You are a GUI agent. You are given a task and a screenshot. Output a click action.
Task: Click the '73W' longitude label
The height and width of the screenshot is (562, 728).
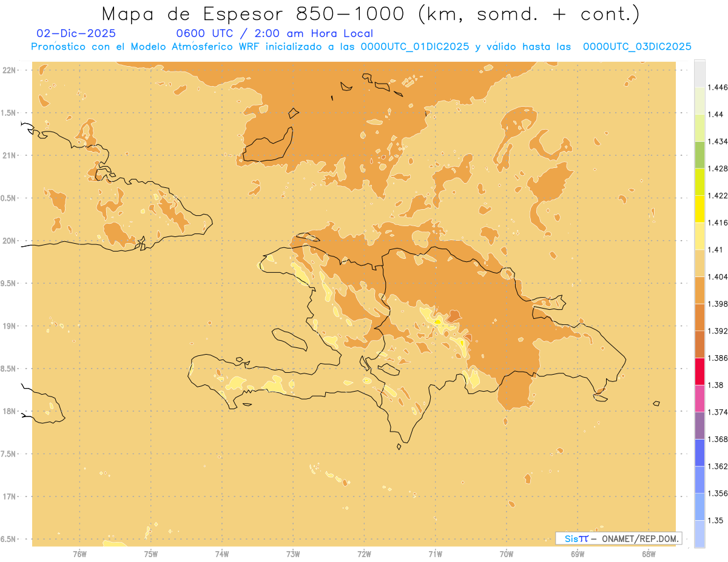coord(293,554)
